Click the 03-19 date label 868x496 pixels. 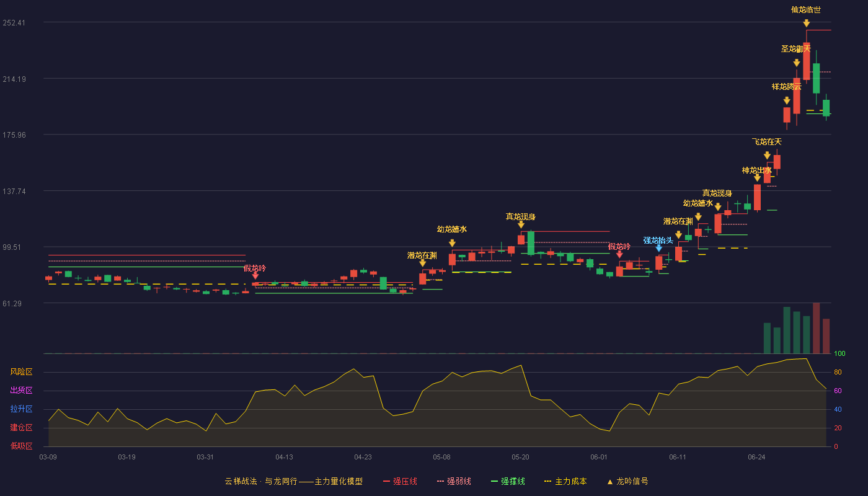click(126, 457)
